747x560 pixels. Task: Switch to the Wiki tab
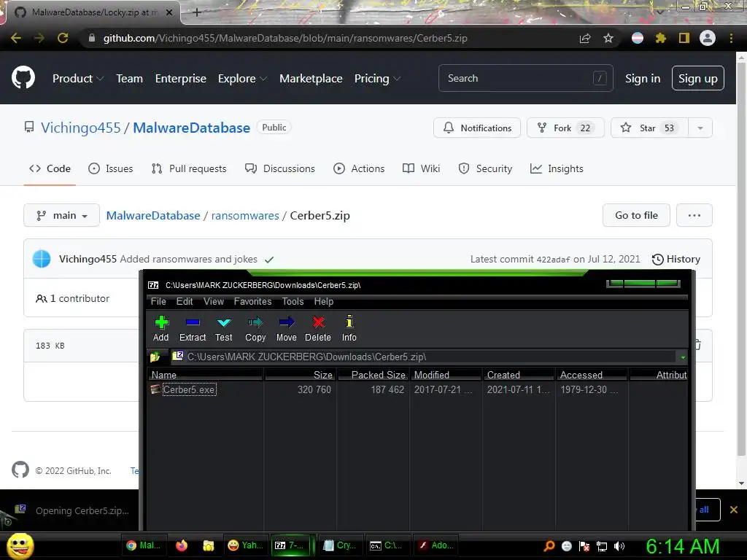pyautogui.click(x=421, y=168)
